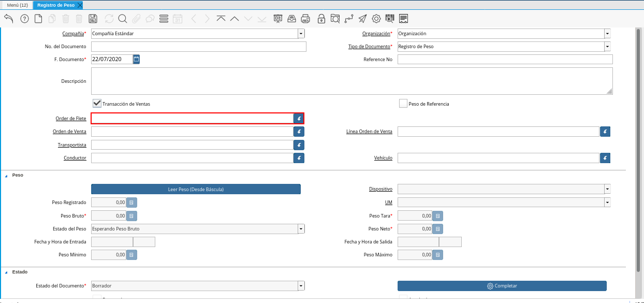Enable Peso de Referencia checkbox
Viewport: 644px width, 303px height.
click(x=403, y=104)
